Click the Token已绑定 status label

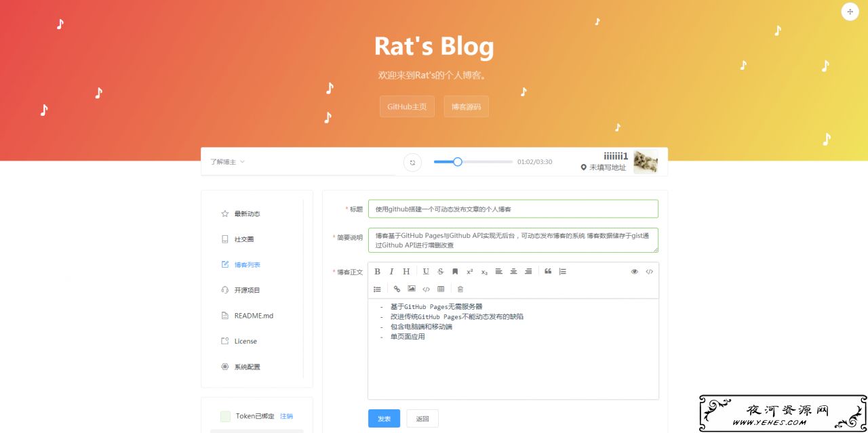pos(255,416)
